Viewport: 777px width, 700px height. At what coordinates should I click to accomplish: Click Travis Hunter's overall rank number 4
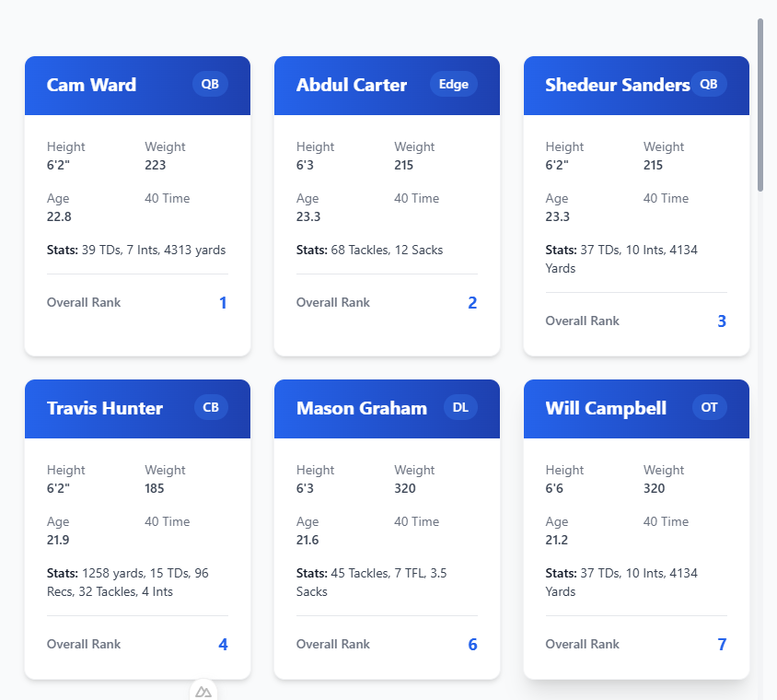pyautogui.click(x=223, y=645)
